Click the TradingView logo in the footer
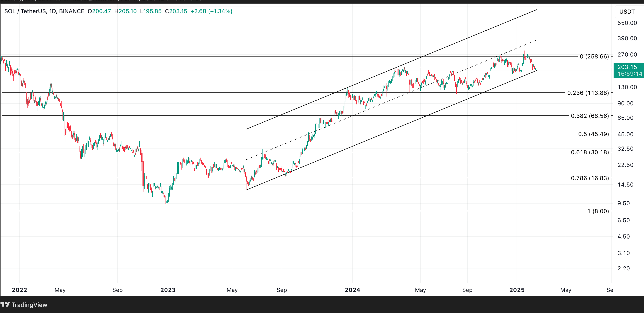The width and height of the screenshot is (644, 313). pos(24,305)
